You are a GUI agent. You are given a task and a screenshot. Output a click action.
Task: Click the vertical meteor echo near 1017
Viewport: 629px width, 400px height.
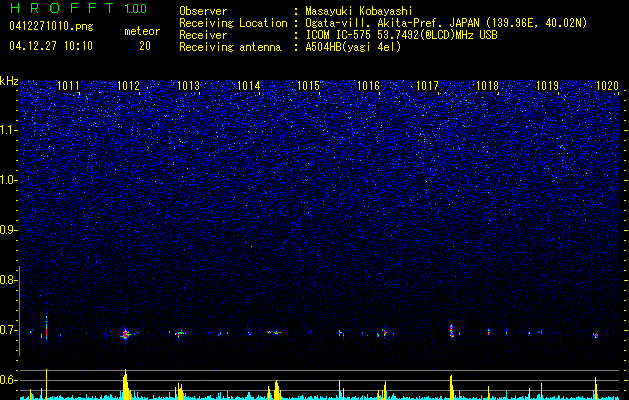click(452, 331)
